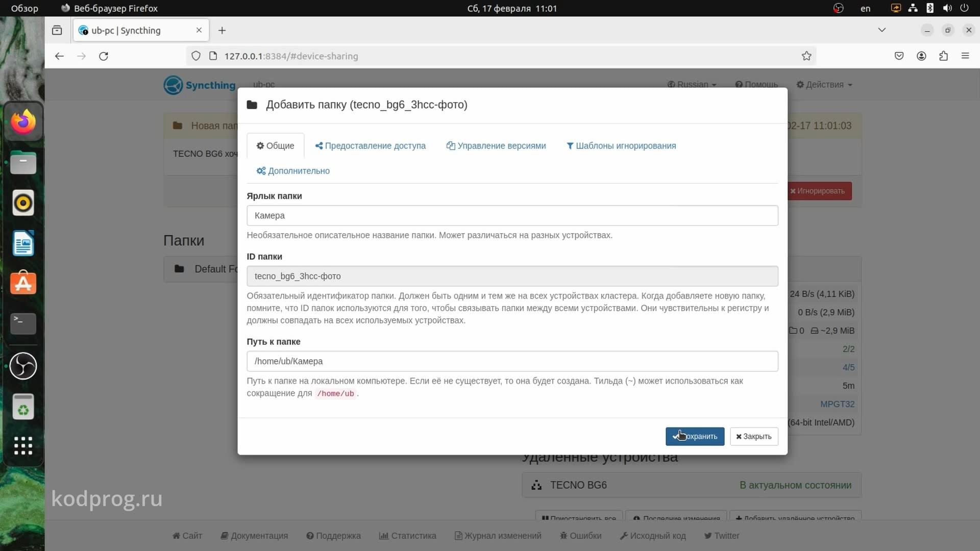Open keyboard layout en indicator
980x551 pixels.
(x=865, y=8)
